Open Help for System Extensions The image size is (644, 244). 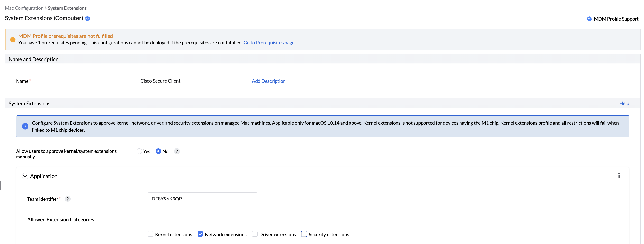624,103
